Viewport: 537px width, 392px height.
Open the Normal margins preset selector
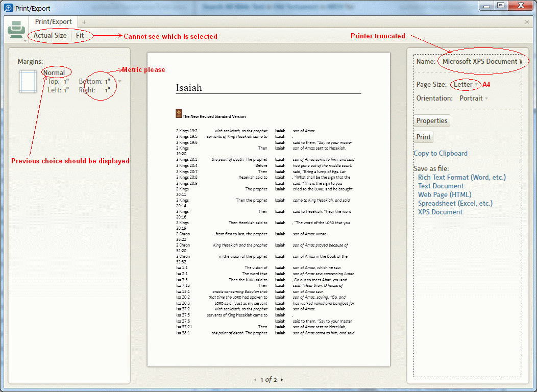coord(56,72)
